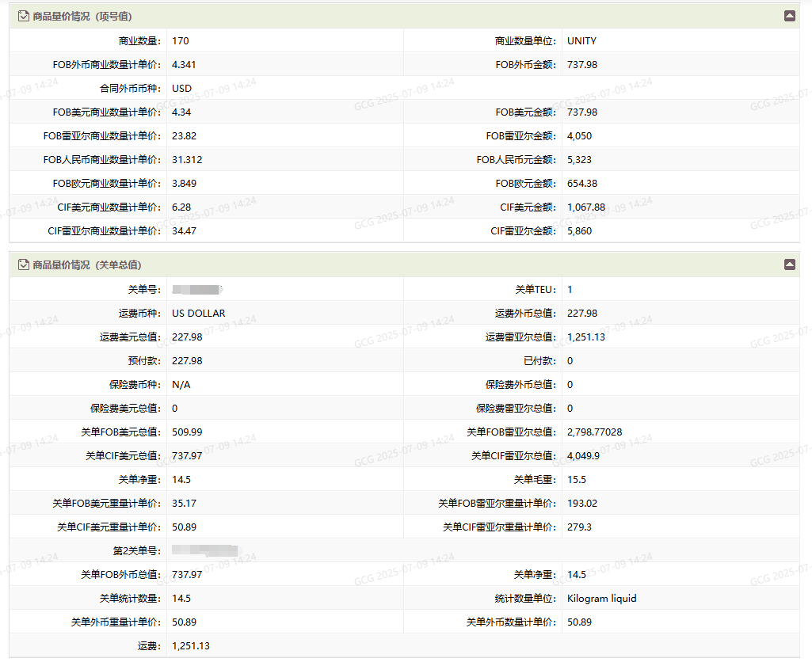Viewport: 812px width, 662px height.
Task: Click the blurred 关单号 value
Action: 196,289
